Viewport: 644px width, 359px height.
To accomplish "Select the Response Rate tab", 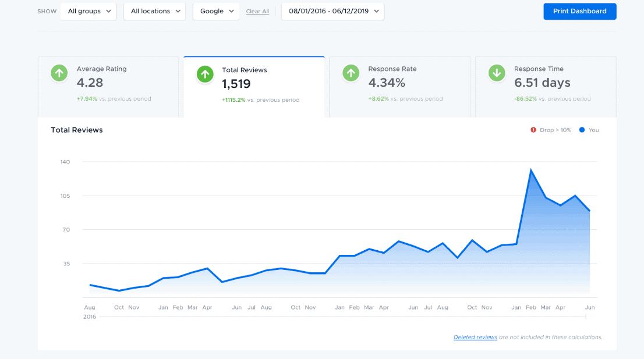I will pos(400,86).
